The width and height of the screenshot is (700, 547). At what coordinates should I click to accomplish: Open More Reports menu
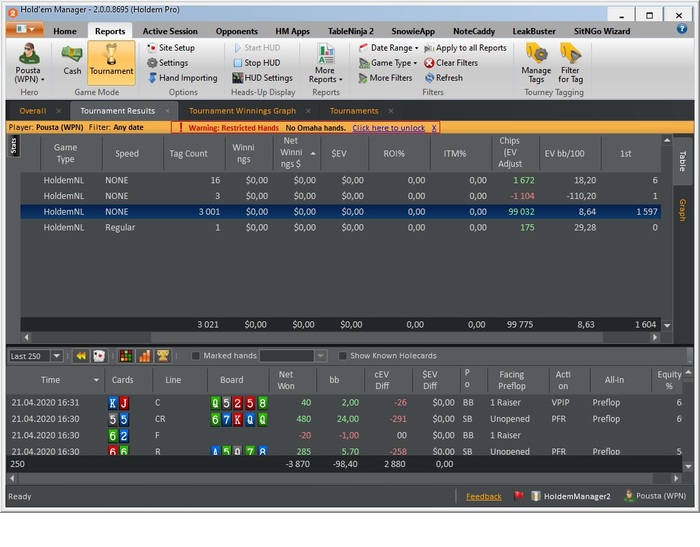tap(325, 63)
